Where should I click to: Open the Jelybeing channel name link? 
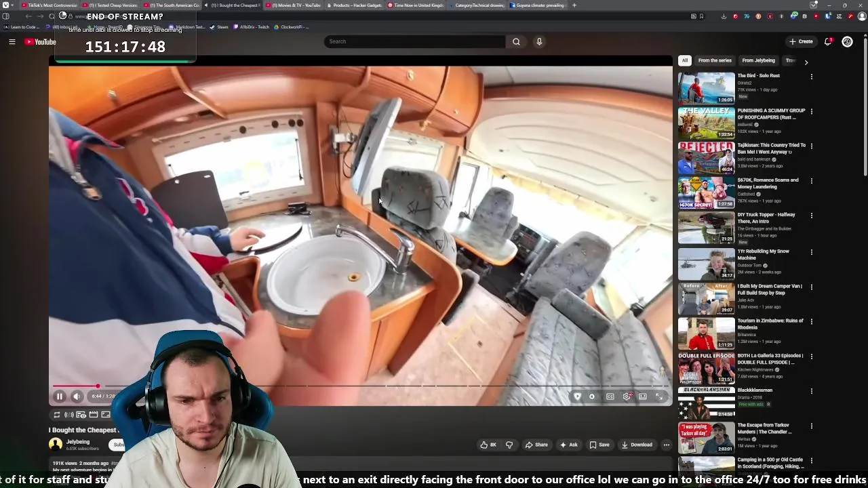tap(78, 442)
